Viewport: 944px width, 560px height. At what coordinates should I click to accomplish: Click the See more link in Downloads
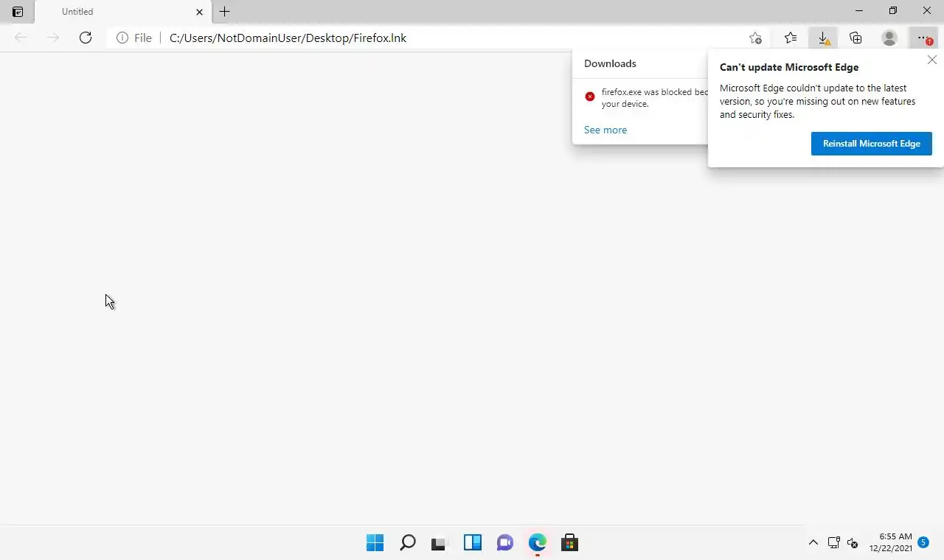(605, 130)
